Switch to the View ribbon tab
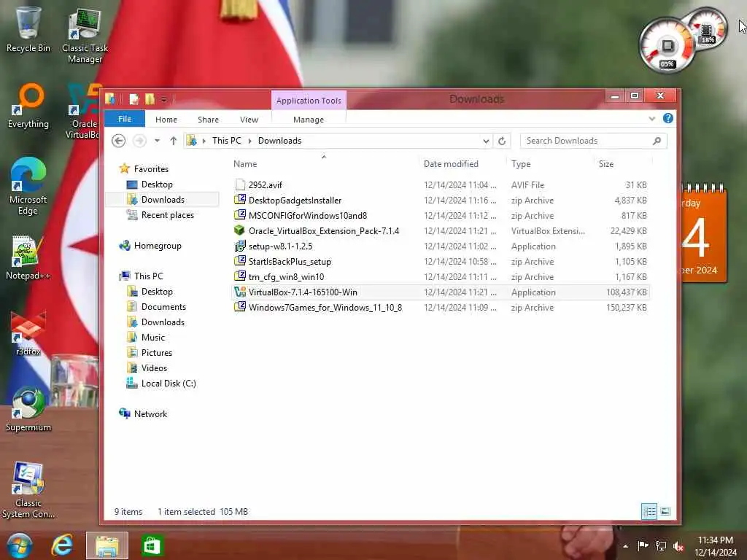The height and width of the screenshot is (560, 747). pyautogui.click(x=249, y=120)
